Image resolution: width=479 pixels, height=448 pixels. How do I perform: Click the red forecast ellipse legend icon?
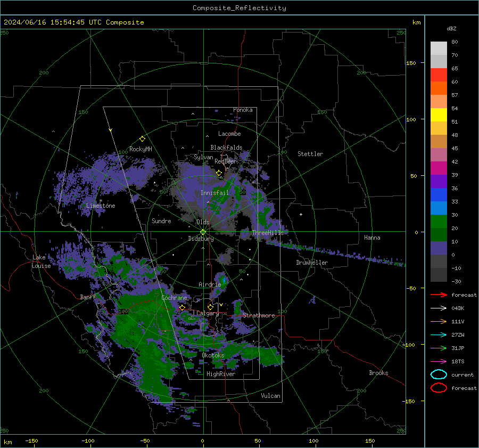[x=439, y=388]
